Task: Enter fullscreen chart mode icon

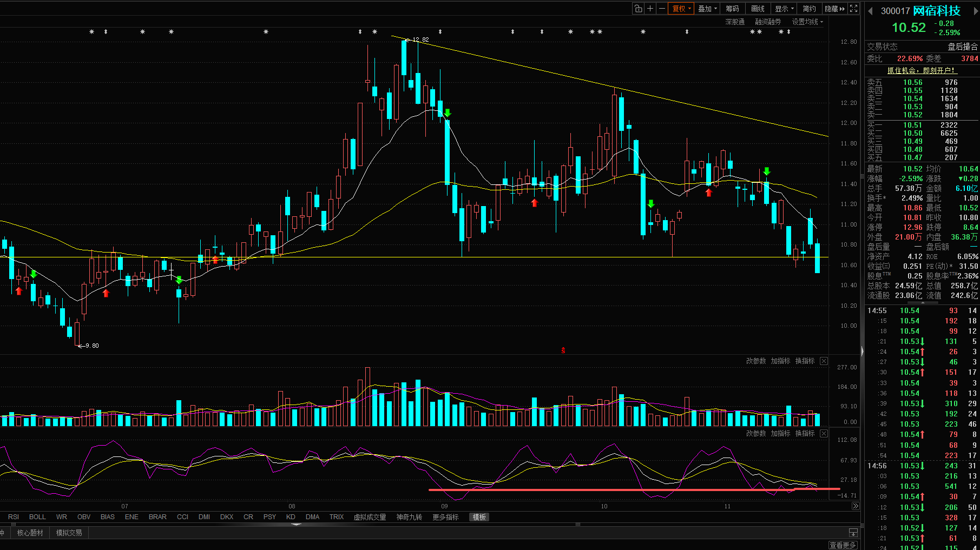Action: pos(854,9)
